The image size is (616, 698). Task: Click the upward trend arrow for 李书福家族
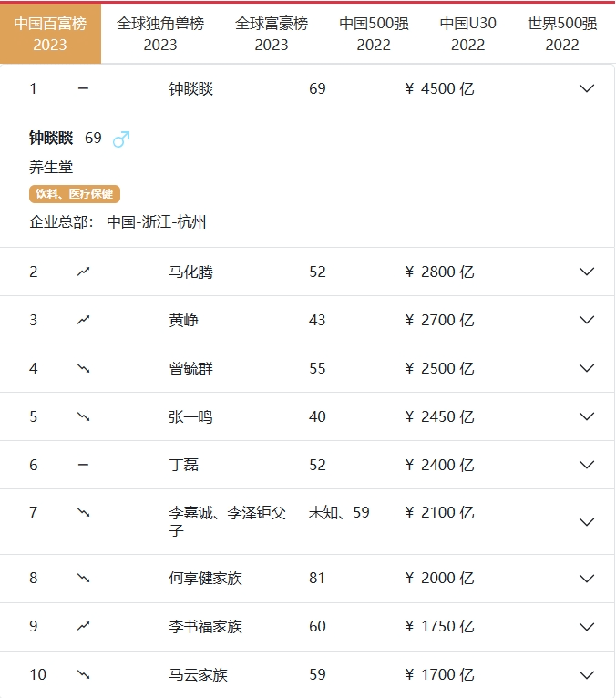(84, 626)
